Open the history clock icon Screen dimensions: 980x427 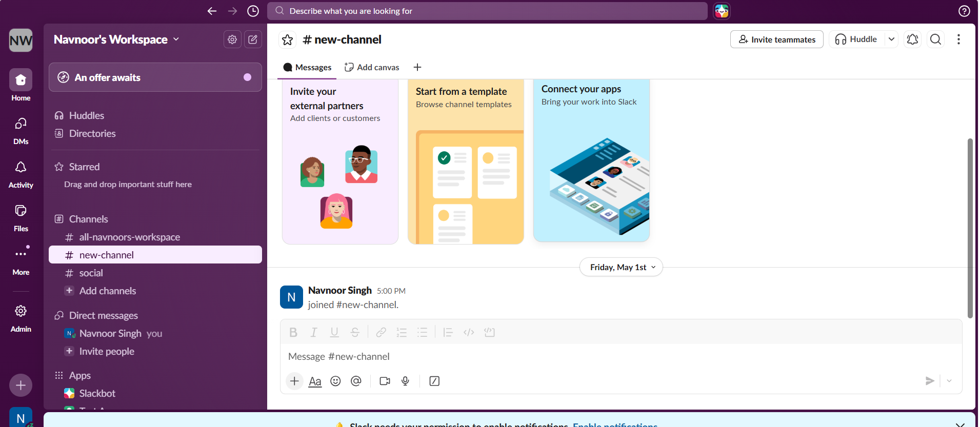tap(253, 11)
